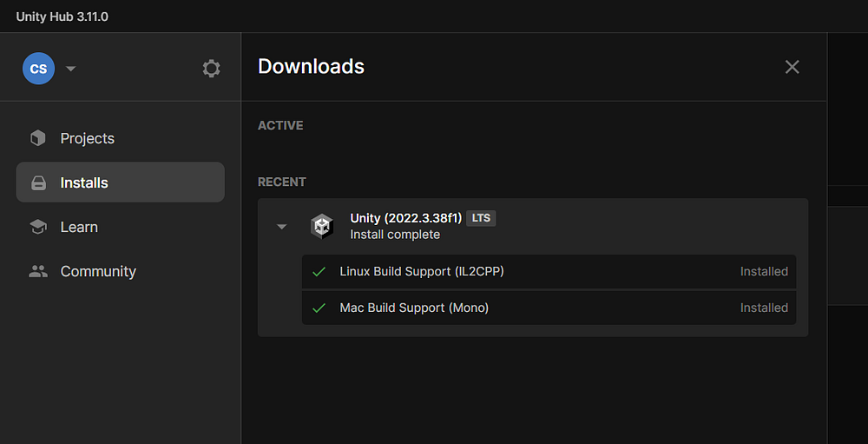
Task: Click the green checkmark for Linux Build Support
Action: pos(319,272)
